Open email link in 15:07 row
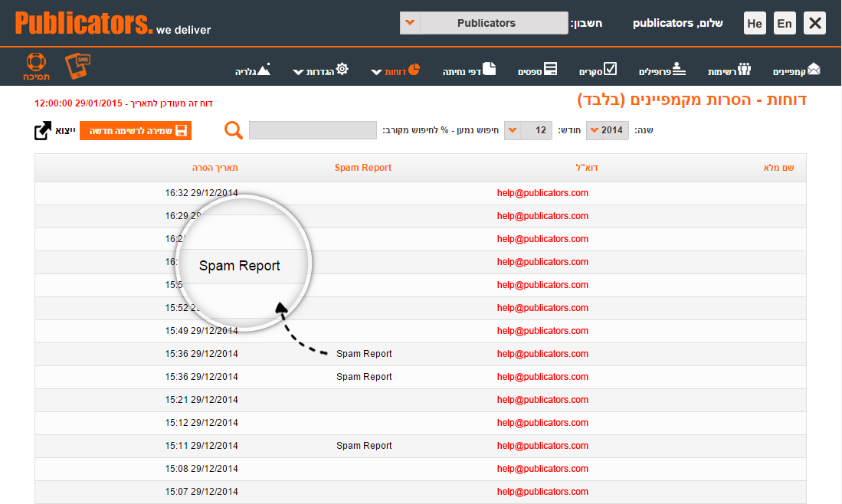This screenshot has height=504, width=842. tap(542, 492)
